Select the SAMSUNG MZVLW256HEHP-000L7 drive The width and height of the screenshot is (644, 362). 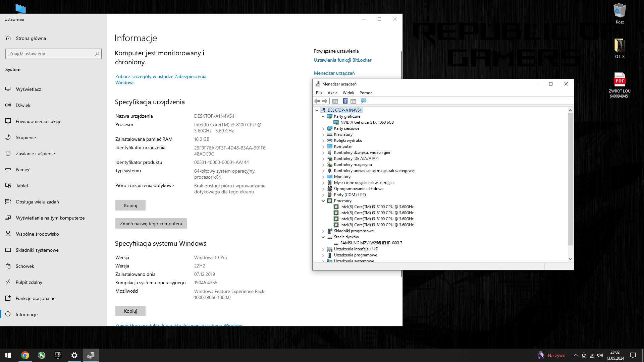371,243
